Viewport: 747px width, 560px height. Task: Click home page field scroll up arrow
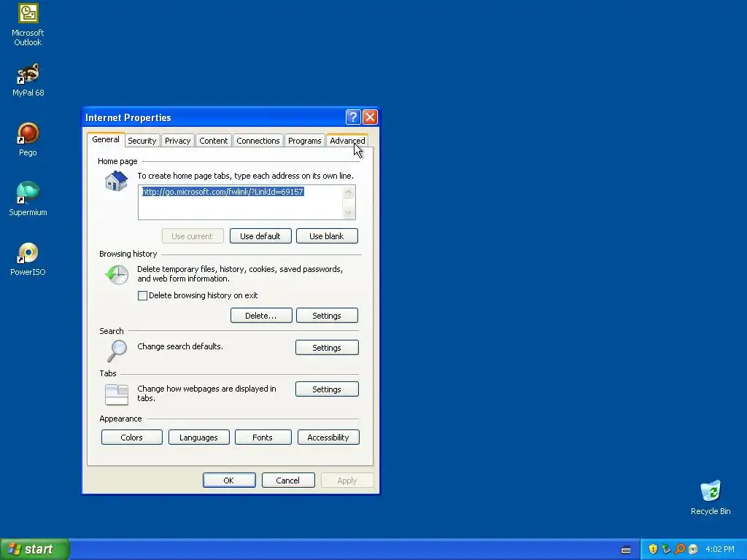coord(349,192)
